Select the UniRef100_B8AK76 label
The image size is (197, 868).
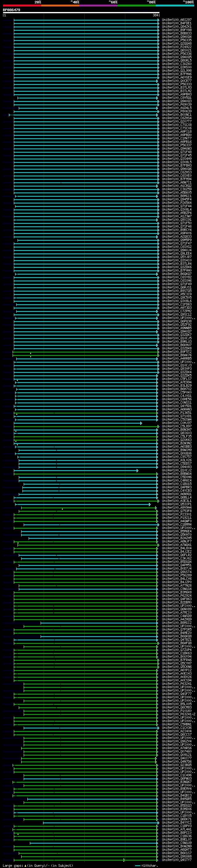[x=176, y=355]
